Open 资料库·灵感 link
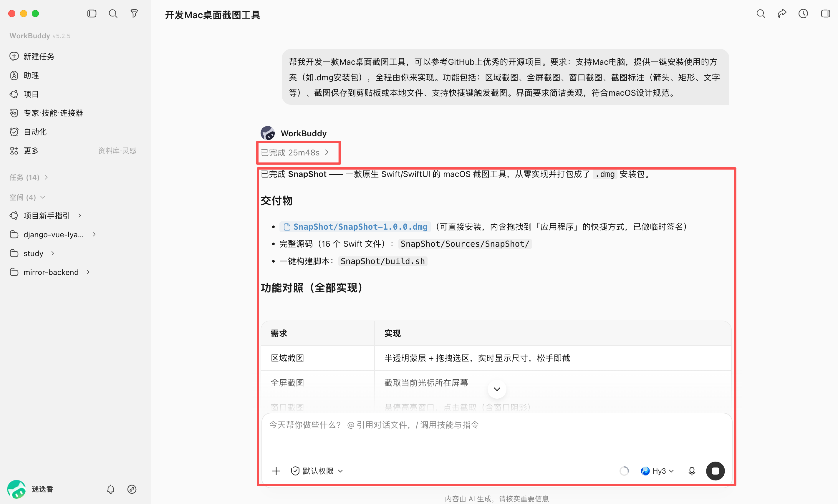 pyautogui.click(x=117, y=150)
